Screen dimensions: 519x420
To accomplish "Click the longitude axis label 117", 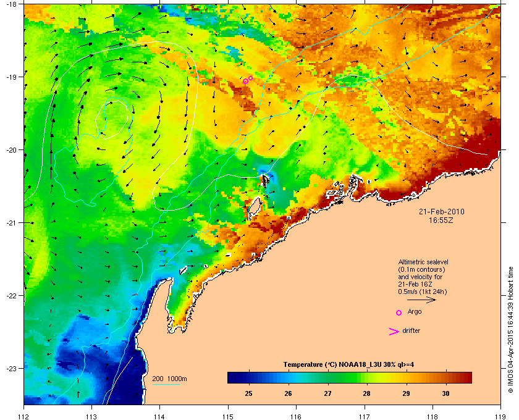I will click(365, 417).
